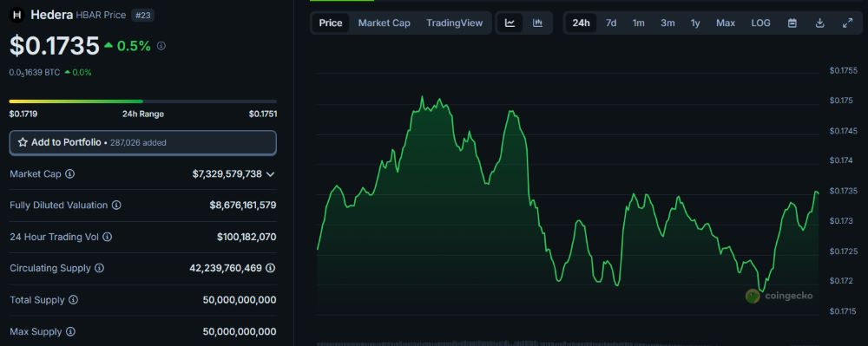Show Circulating Supply info icon
Screen dimensions: 868x346
[x=99, y=268]
